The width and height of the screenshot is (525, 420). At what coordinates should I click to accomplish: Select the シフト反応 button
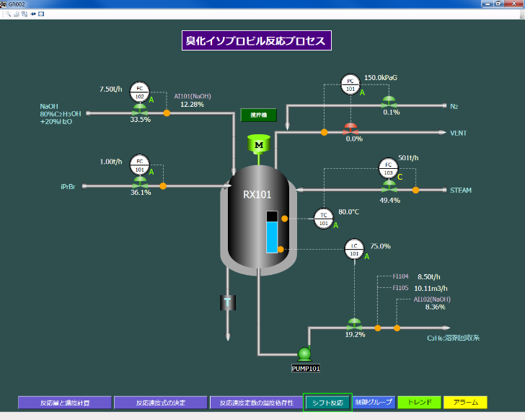tap(327, 402)
